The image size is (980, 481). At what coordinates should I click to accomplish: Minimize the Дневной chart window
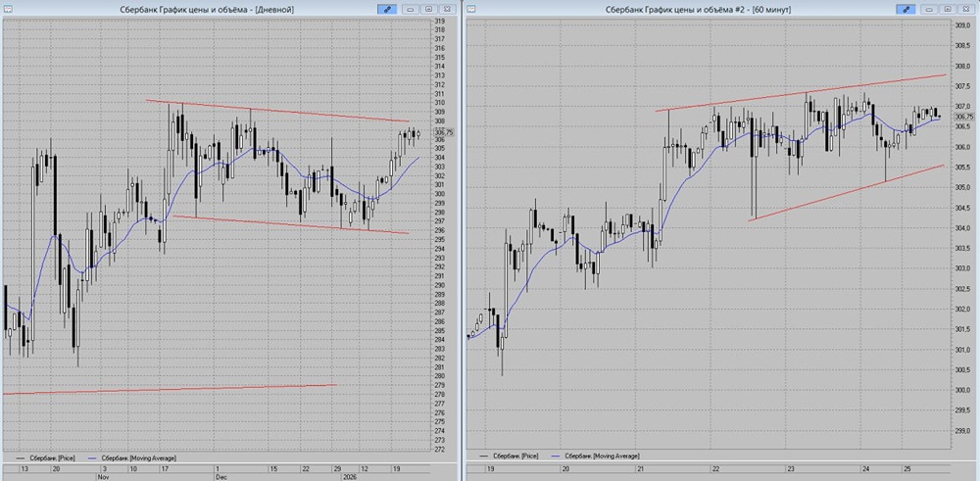pyautogui.click(x=412, y=9)
